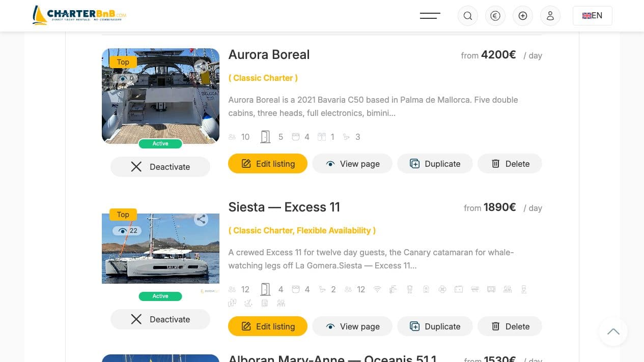Click Siesta fan amenity icon

pos(442,289)
